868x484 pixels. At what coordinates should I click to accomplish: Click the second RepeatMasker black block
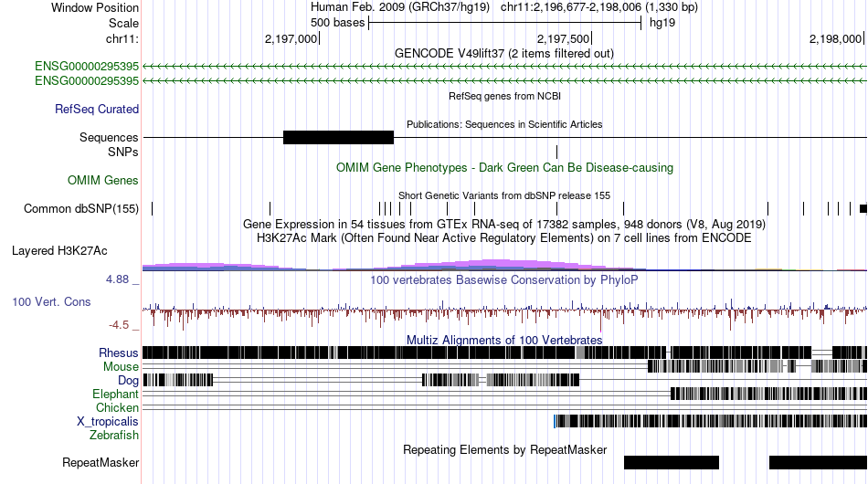(x=818, y=462)
